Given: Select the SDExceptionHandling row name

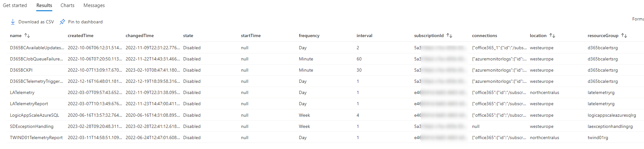Looking at the screenshot, I should (x=32, y=126).
